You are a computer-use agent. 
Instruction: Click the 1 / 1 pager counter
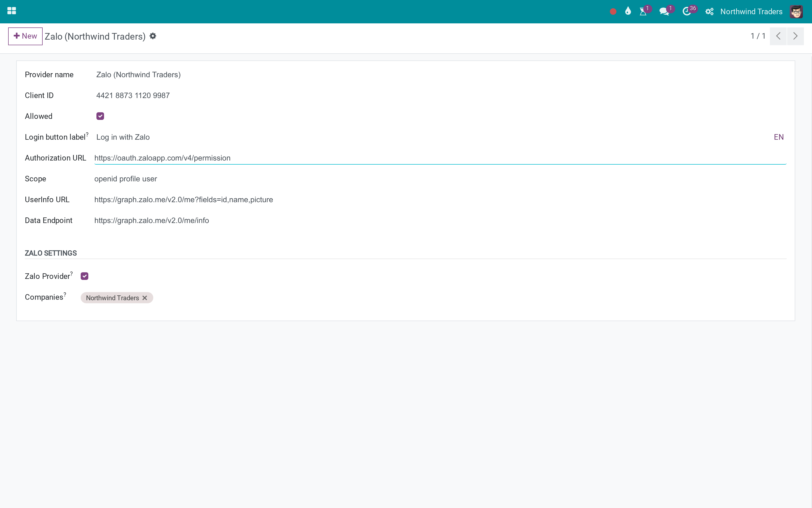tap(758, 36)
